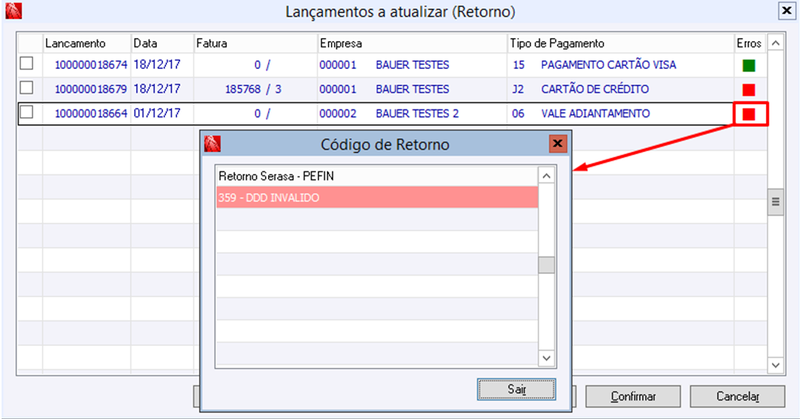This screenshot has width=800, height=419.
Task: Select lancamento number 100000018679
Action: click(91, 89)
